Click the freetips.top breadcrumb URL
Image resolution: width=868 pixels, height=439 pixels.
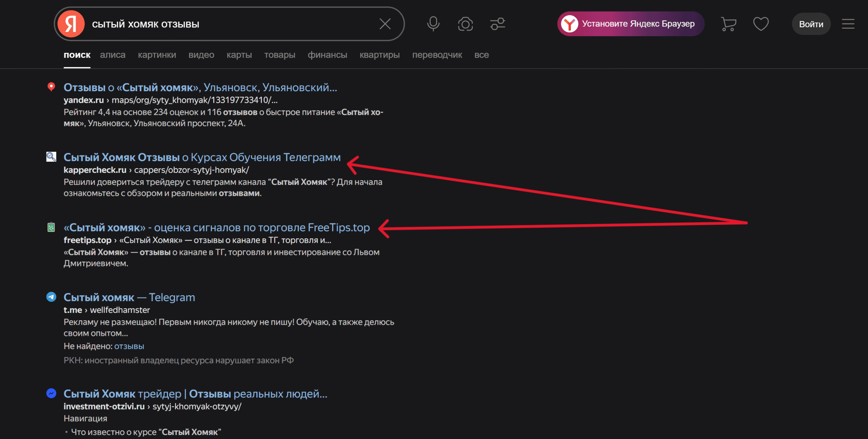point(197,240)
